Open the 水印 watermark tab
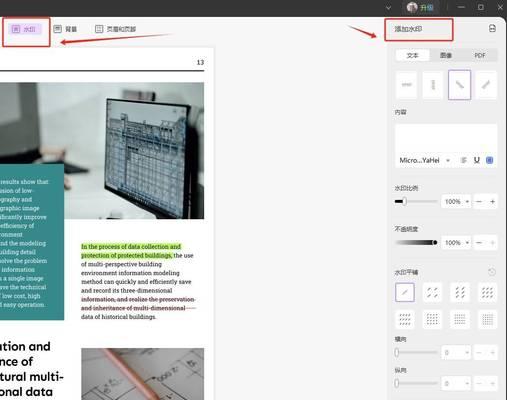 click(25, 29)
